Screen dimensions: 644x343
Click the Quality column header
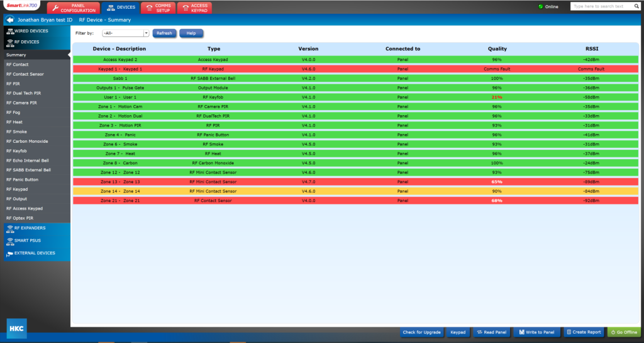(497, 49)
